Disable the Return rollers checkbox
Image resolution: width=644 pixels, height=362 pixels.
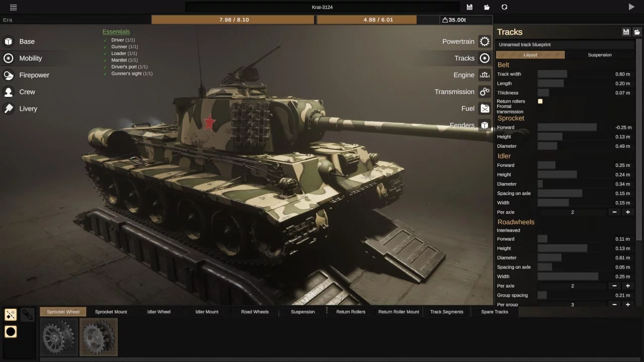[x=540, y=102]
